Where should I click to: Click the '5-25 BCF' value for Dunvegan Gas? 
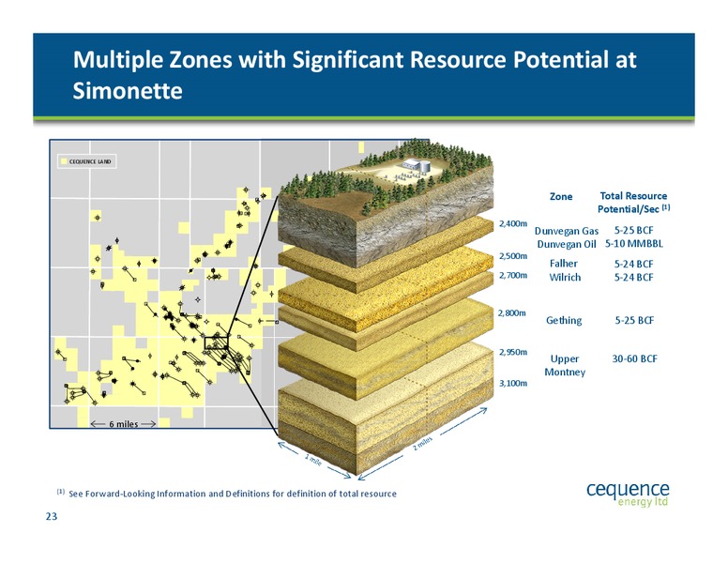(634, 231)
